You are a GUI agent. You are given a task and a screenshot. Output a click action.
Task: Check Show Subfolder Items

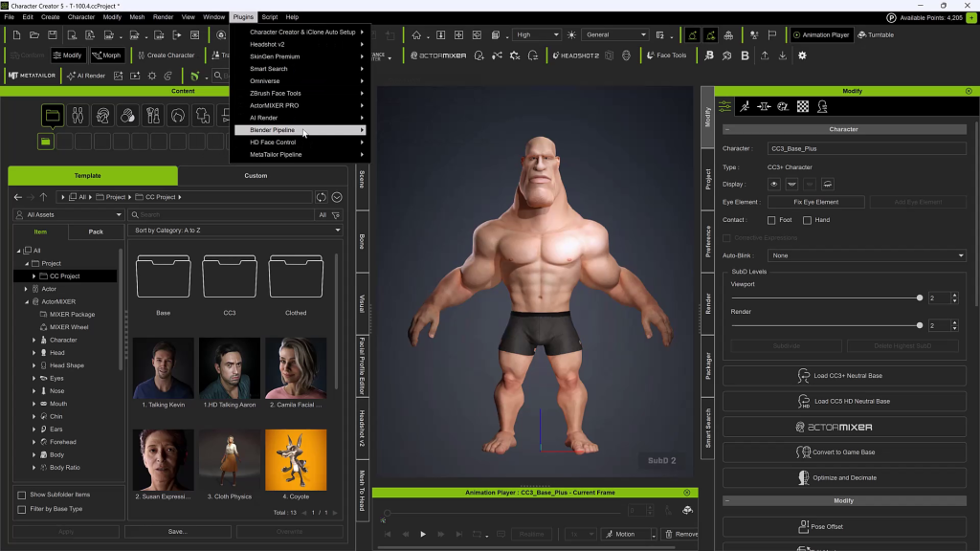click(x=22, y=495)
